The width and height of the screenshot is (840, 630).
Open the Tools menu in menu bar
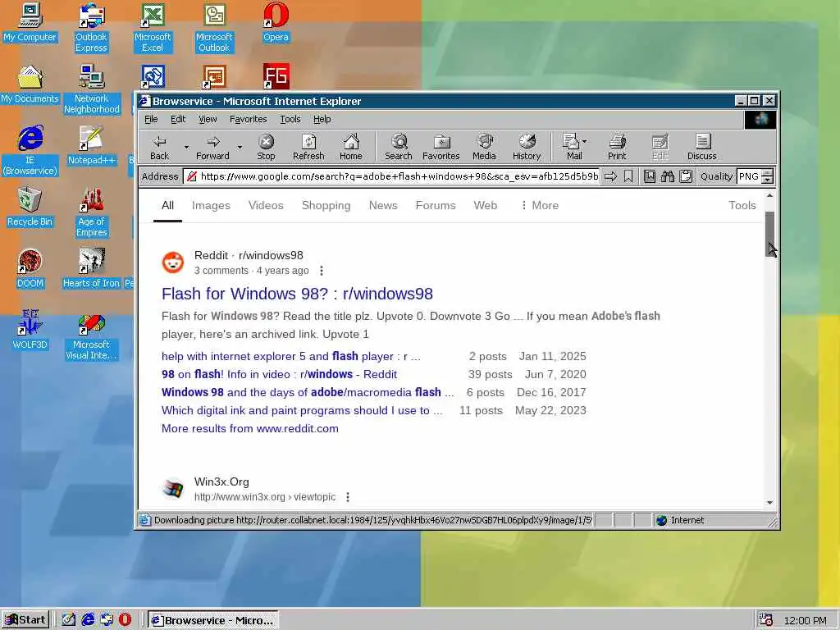[x=290, y=119]
